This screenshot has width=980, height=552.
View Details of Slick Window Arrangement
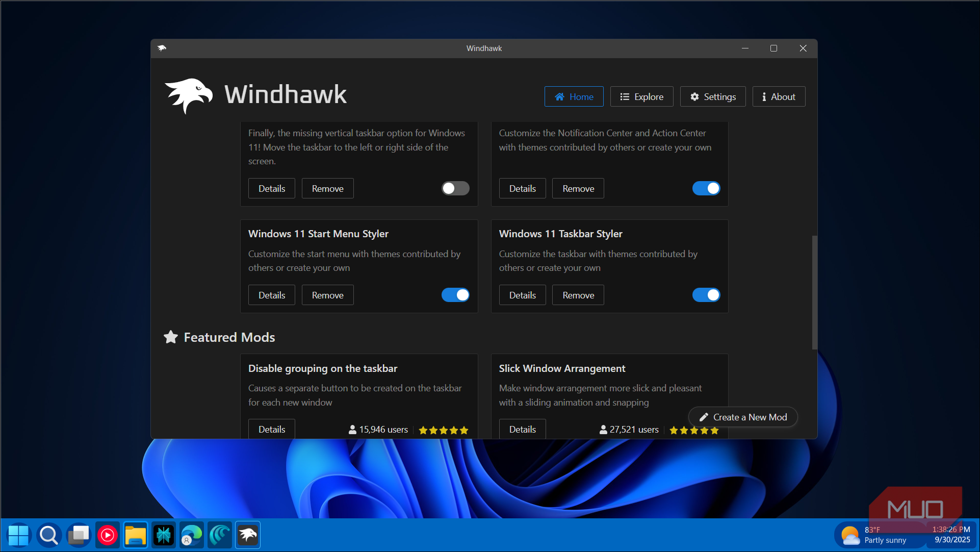pyautogui.click(x=523, y=429)
